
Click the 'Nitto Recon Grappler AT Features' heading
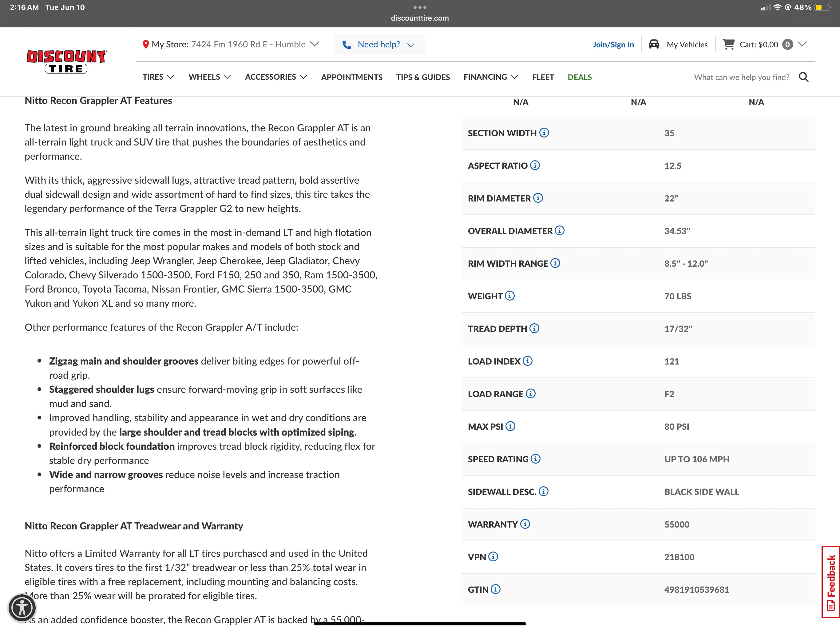coord(98,101)
